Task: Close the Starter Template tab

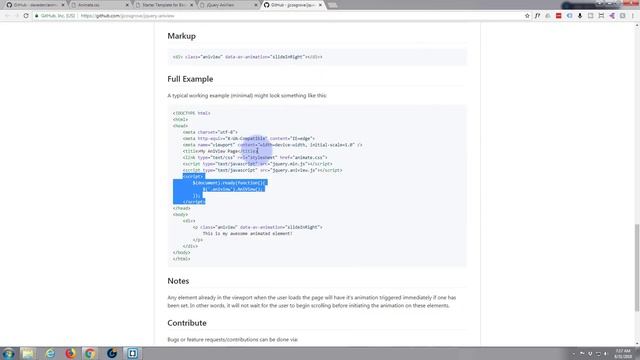Action: [x=191, y=5]
